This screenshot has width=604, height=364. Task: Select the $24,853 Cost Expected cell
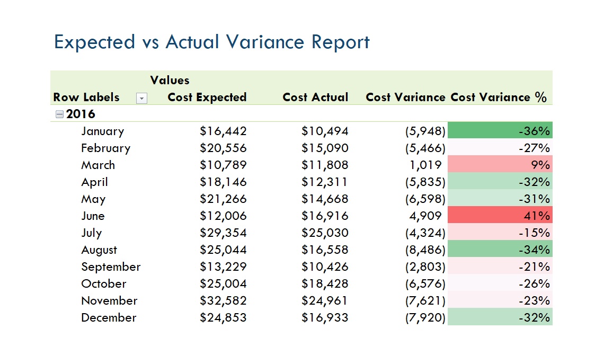click(x=223, y=317)
